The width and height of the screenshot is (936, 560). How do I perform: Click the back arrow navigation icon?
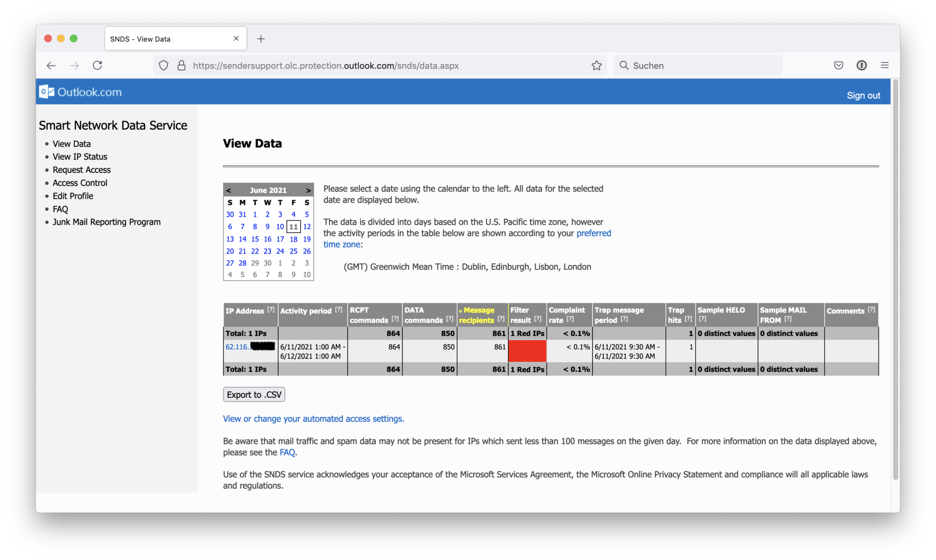click(51, 65)
